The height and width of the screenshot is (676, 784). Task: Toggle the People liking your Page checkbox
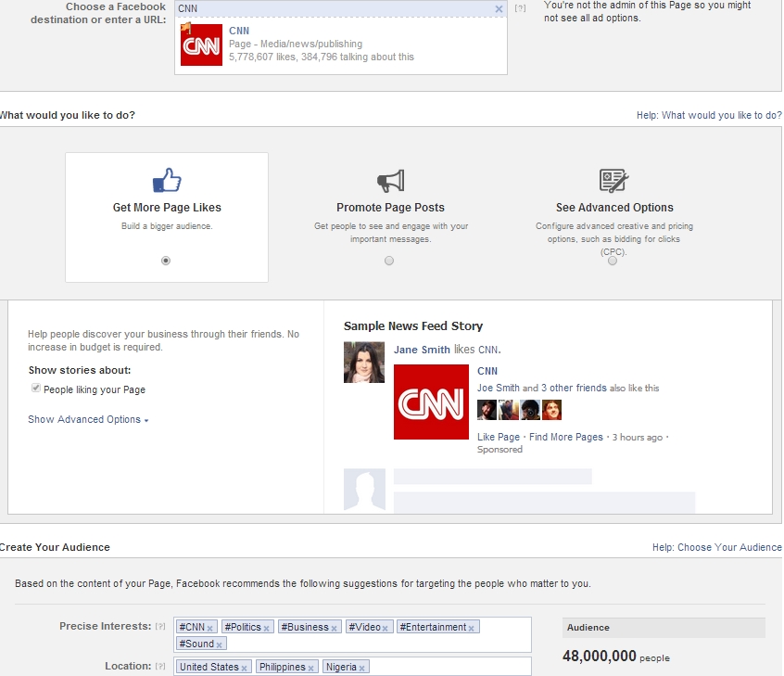click(36, 389)
